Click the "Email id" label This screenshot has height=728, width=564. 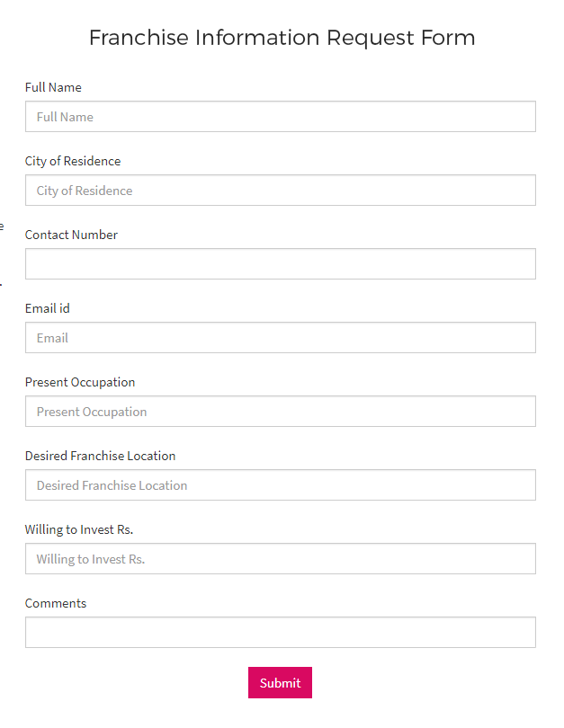click(x=48, y=308)
